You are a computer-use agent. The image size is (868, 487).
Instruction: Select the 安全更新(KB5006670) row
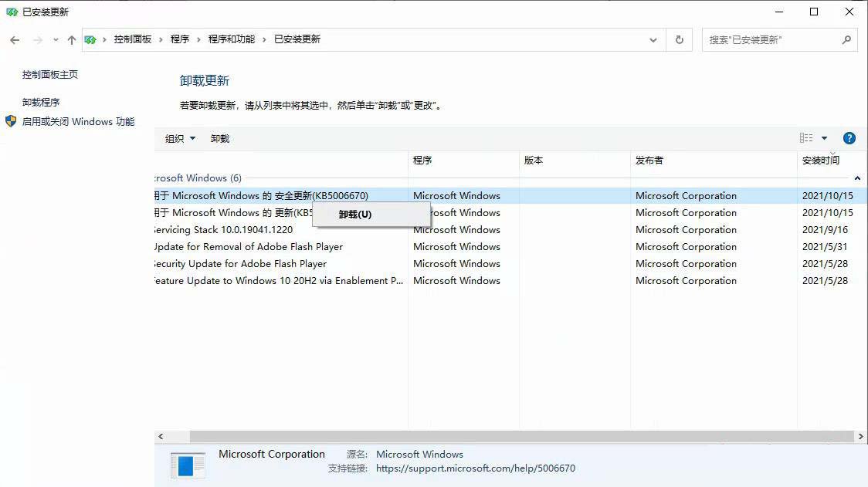[x=509, y=196]
